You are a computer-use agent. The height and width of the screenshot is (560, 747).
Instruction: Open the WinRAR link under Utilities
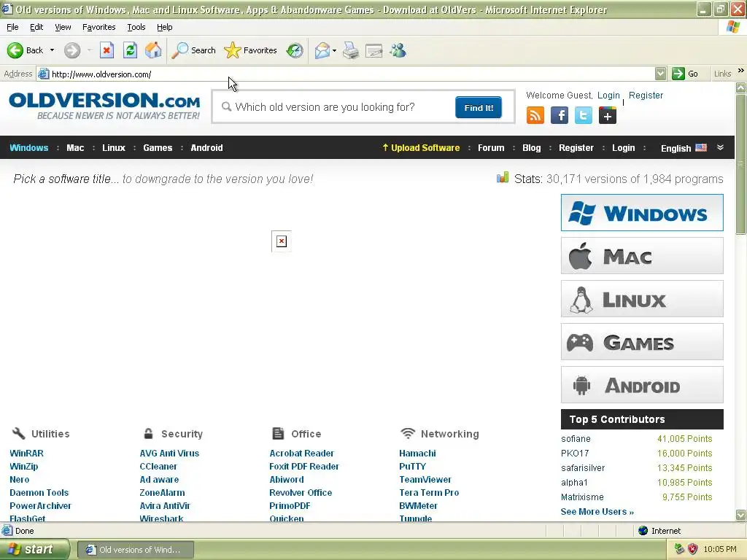click(27, 454)
